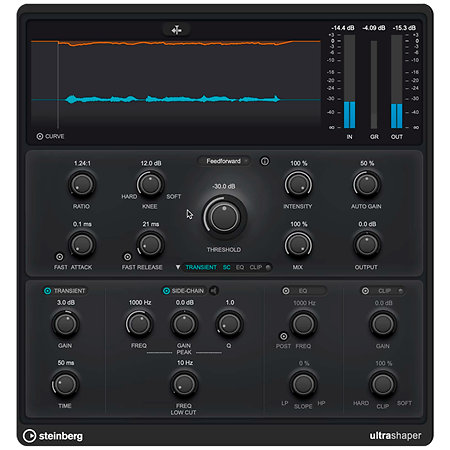Click the HARD/SOFT CLIP knob

(383, 384)
